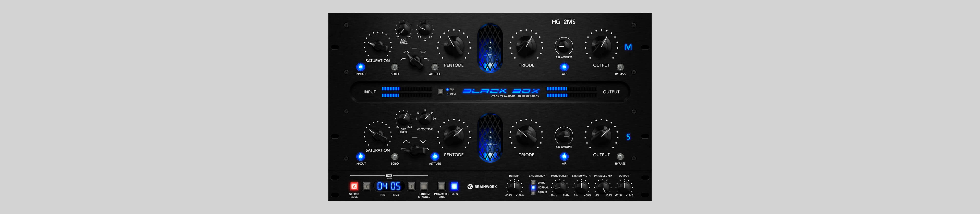Toggle the Mid channel IN/OUT button
This screenshot has height=214, width=980.
point(360,67)
